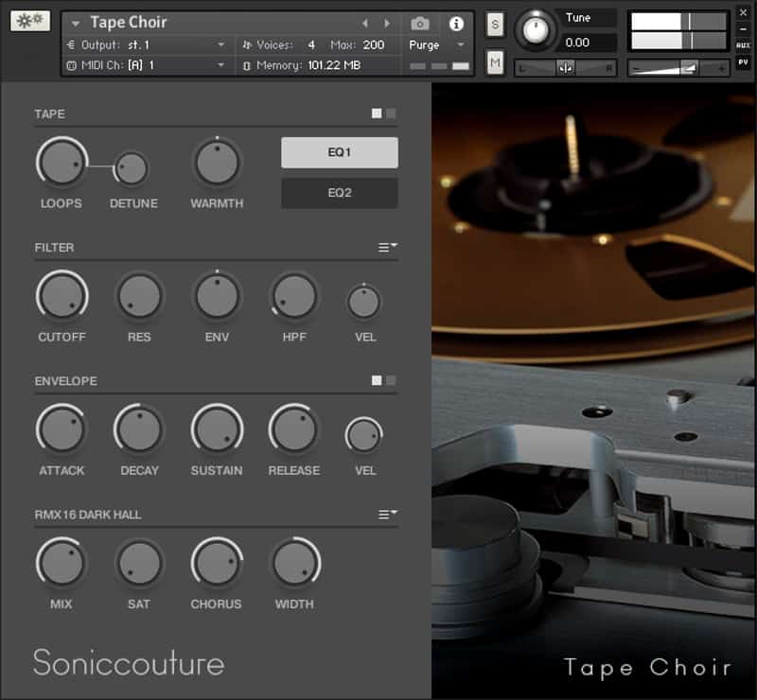This screenshot has height=700, width=757.
Task: Open the RMX16 Dark Hall options menu
Action: point(387,514)
